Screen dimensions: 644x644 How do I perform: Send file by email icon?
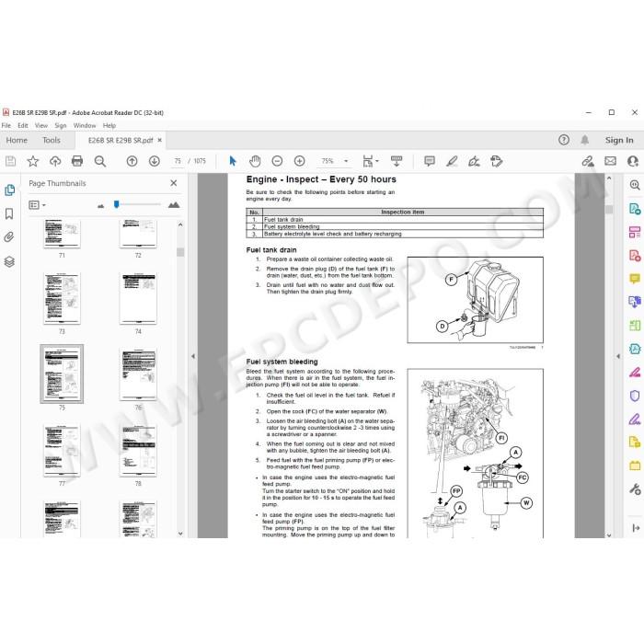click(610, 161)
